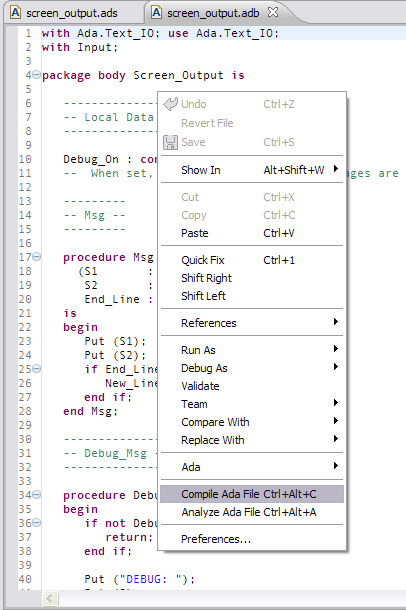Collapse the package body fold at line 4

(x=36, y=74)
